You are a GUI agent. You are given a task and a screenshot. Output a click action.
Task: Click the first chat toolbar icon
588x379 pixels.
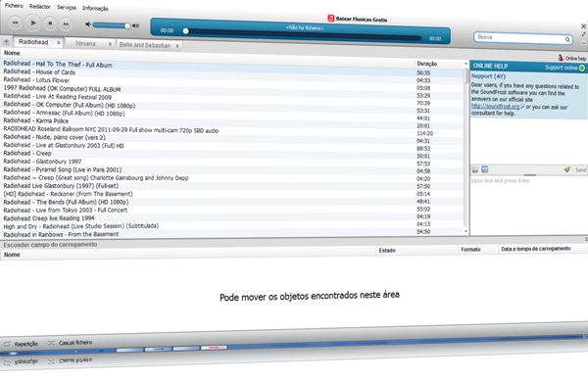475,169
